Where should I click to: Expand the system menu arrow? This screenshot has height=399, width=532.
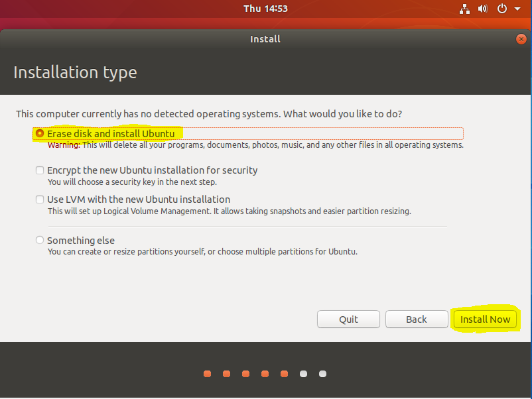pos(517,9)
